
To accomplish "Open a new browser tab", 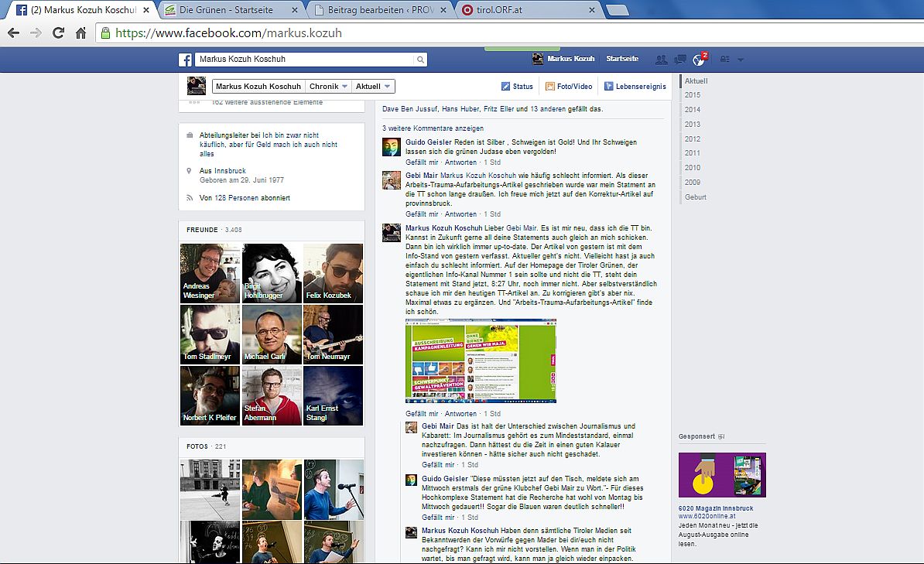I will pos(617,10).
